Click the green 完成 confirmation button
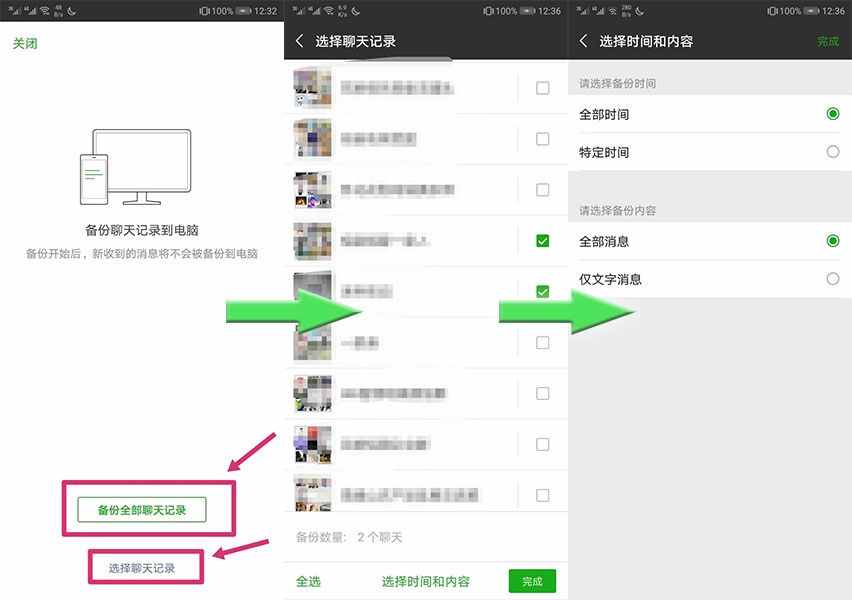The image size is (852, 600). (532, 581)
